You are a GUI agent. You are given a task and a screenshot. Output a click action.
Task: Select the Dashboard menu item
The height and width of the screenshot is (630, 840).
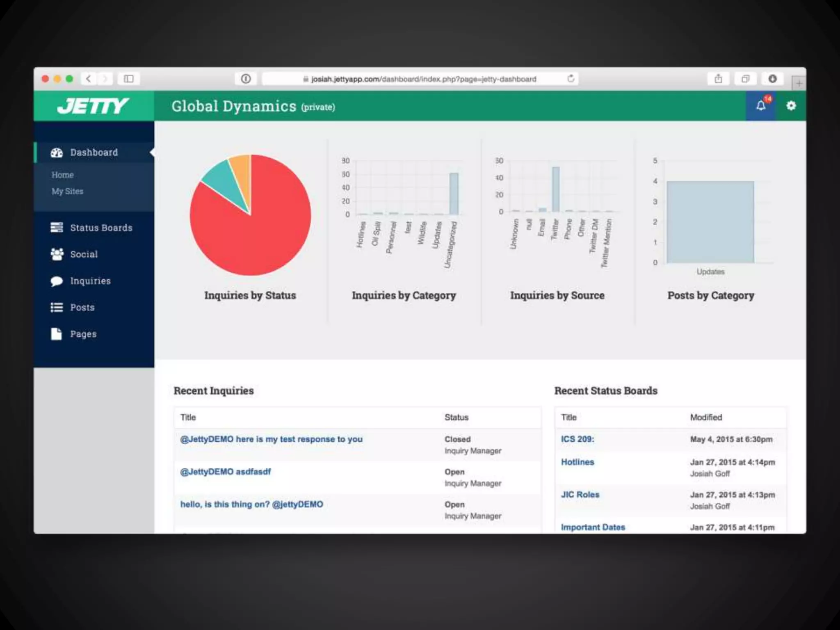click(94, 153)
